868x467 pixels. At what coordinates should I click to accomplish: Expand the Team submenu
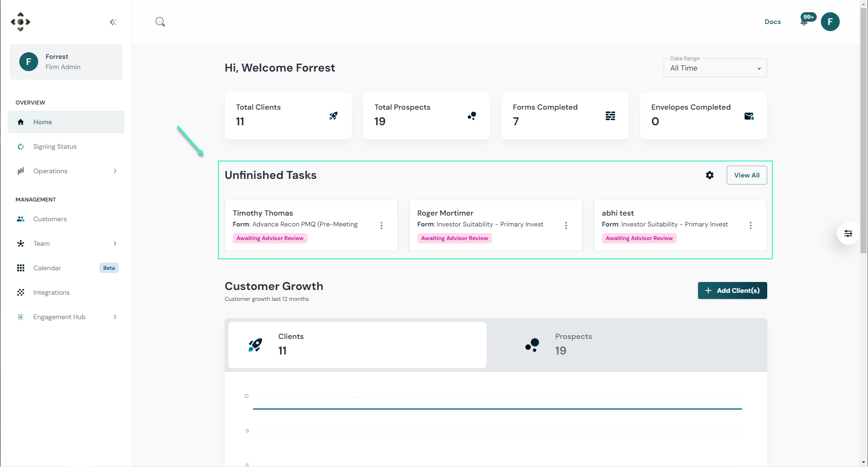(66, 243)
